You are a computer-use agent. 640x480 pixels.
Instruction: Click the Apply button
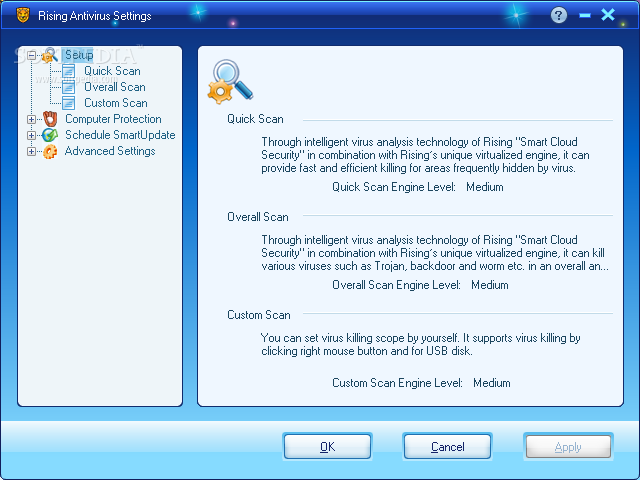coord(568,447)
